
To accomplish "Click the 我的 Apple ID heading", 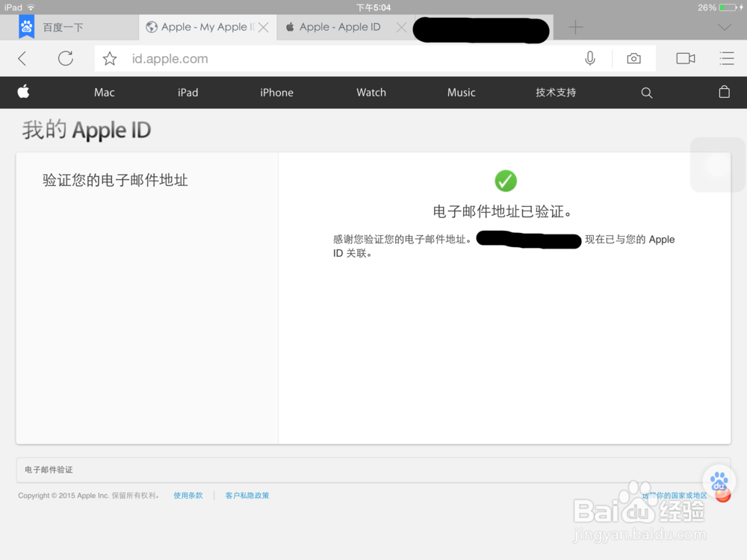I will 86,130.
